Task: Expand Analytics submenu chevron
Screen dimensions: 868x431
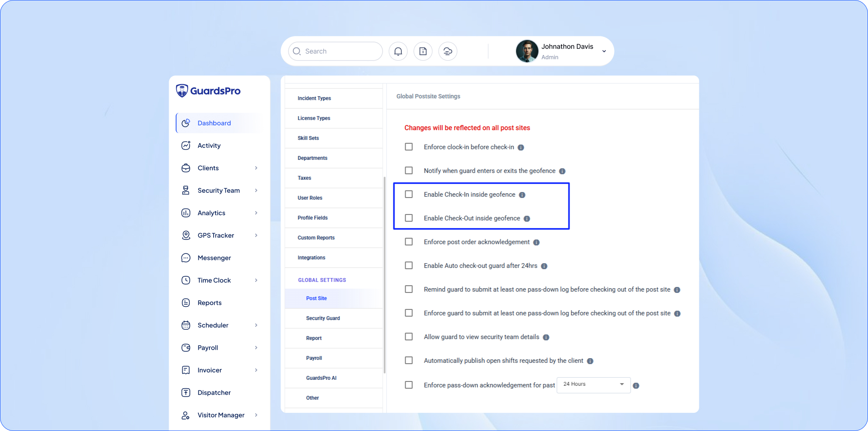Action: pos(256,213)
